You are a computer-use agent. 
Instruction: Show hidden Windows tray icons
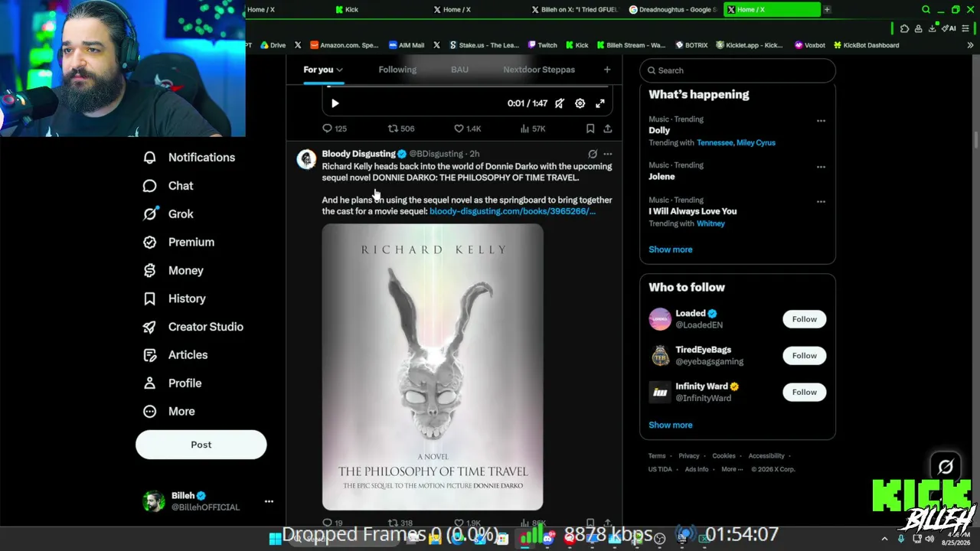(x=884, y=539)
